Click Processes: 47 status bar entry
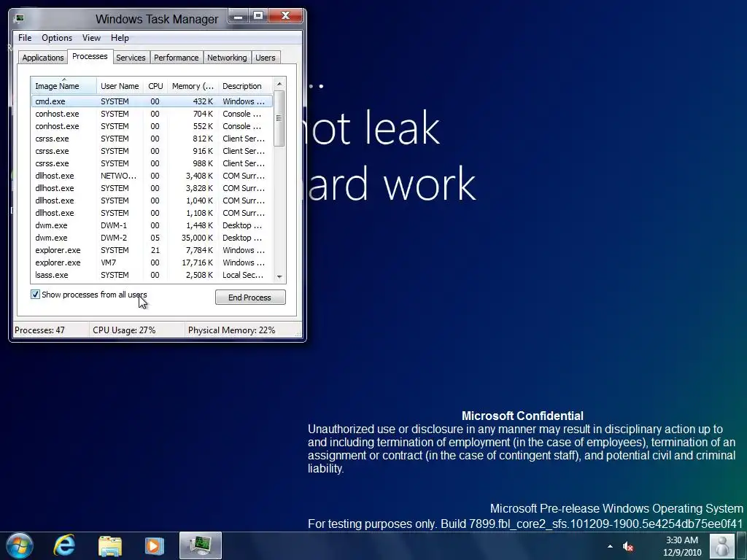This screenshot has width=747, height=560. tap(39, 330)
